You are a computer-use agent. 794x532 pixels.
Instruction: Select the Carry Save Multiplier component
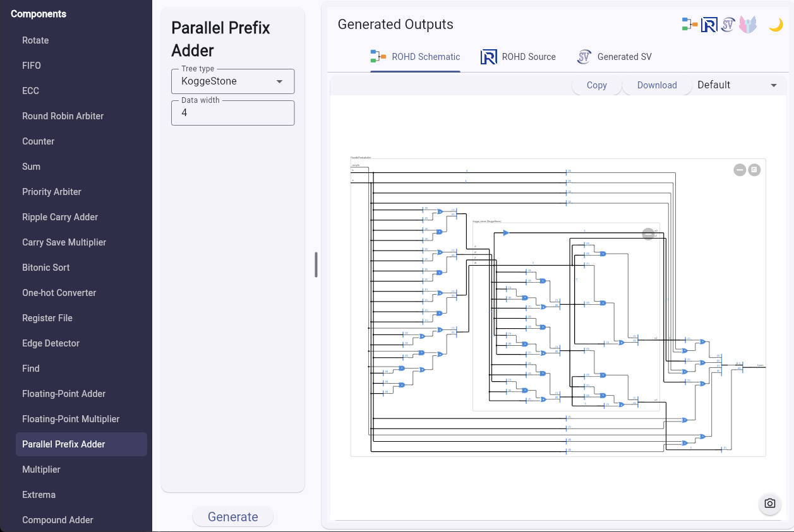pos(81,242)
